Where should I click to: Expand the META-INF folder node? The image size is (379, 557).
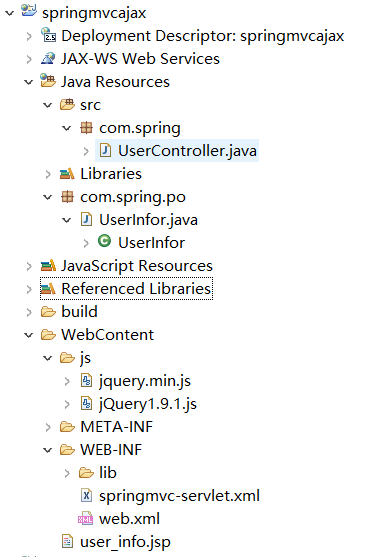click(x=48, y=427)
